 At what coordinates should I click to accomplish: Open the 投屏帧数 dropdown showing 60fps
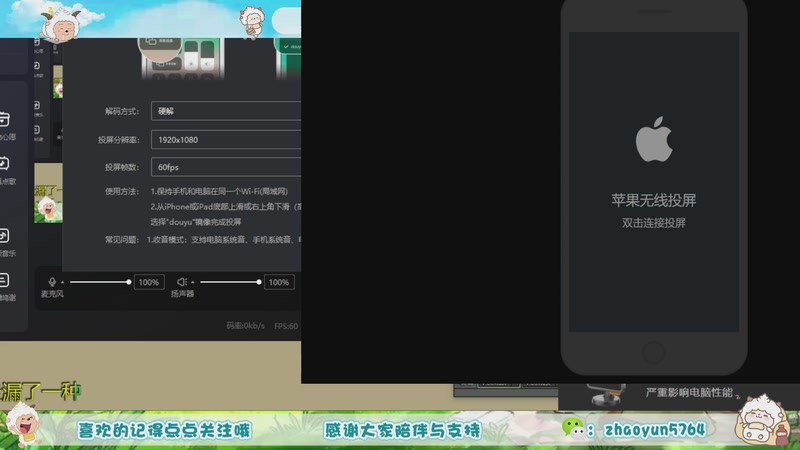pyautogui.click(x=226, y=167)
